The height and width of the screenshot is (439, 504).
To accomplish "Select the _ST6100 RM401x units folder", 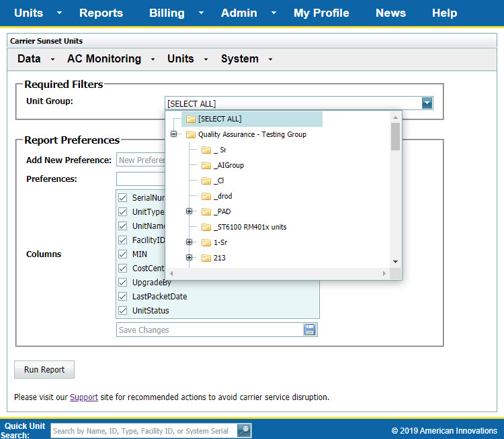I will point(250,227).
